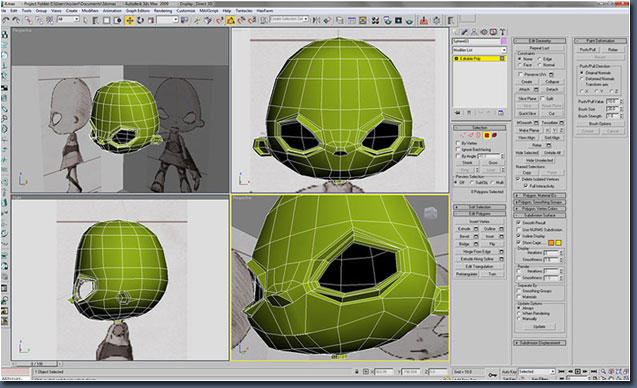Screen dimensions: 637x388
Task: Click the Collapse button
Action: click(x=552, y=82)
